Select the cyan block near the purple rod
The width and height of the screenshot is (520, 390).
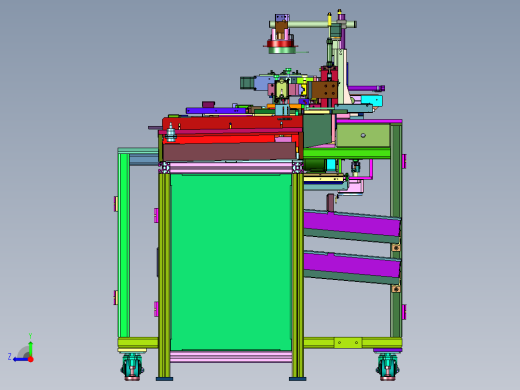(371, 100)
